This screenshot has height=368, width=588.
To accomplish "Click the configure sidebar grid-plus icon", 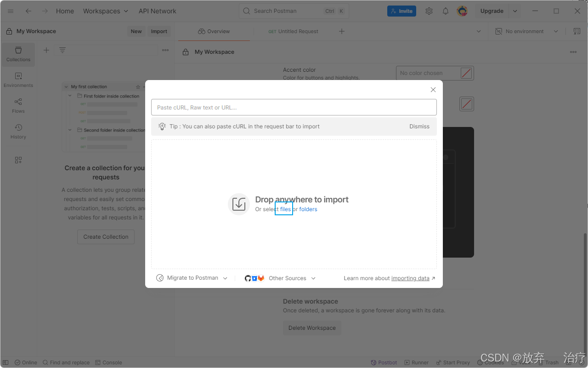I will tap(18, 160).
